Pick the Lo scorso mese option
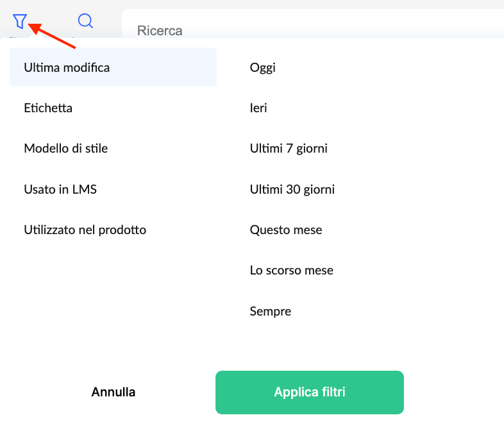504x431 pixels. (292, 270)
